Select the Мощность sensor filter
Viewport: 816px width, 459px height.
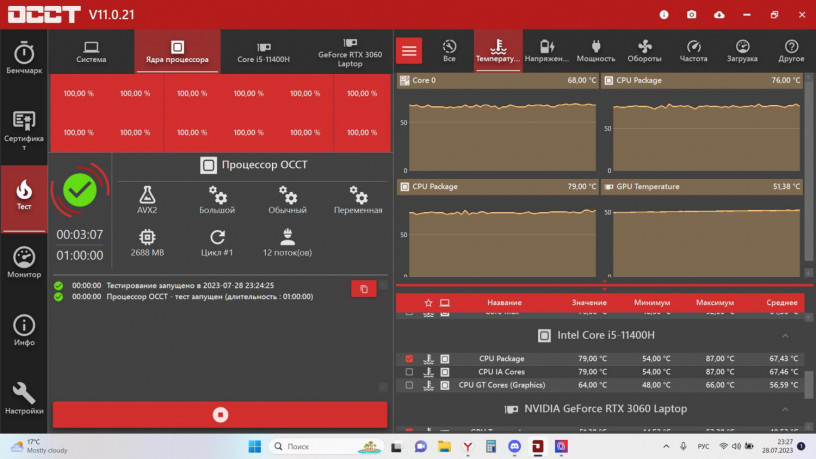[596, 50]
